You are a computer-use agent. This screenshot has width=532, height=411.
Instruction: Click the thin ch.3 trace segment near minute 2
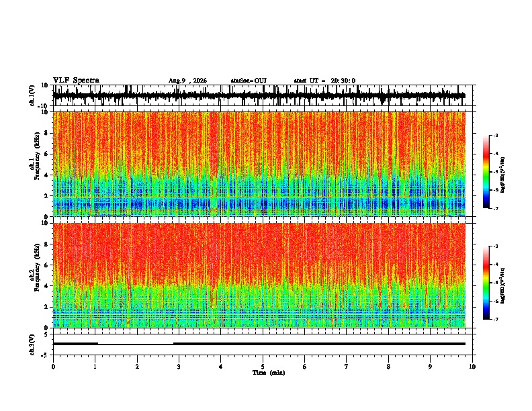pos(136,345)
